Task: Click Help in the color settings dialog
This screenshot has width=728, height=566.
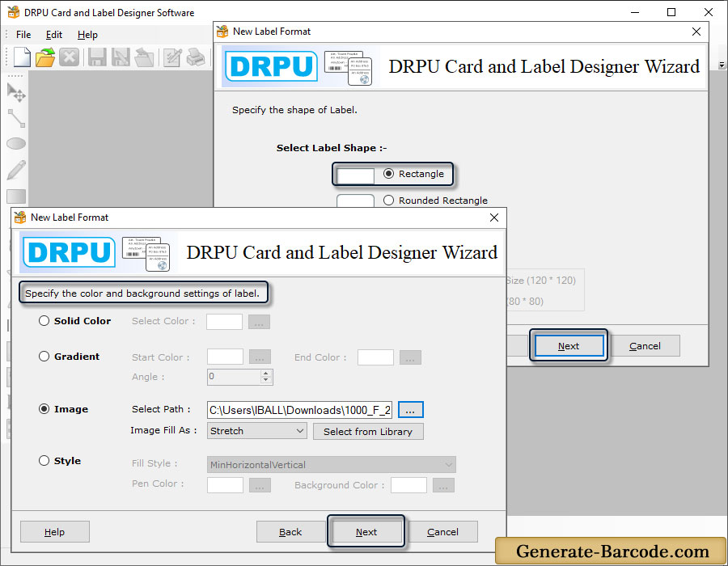Action: click(55, 532)
